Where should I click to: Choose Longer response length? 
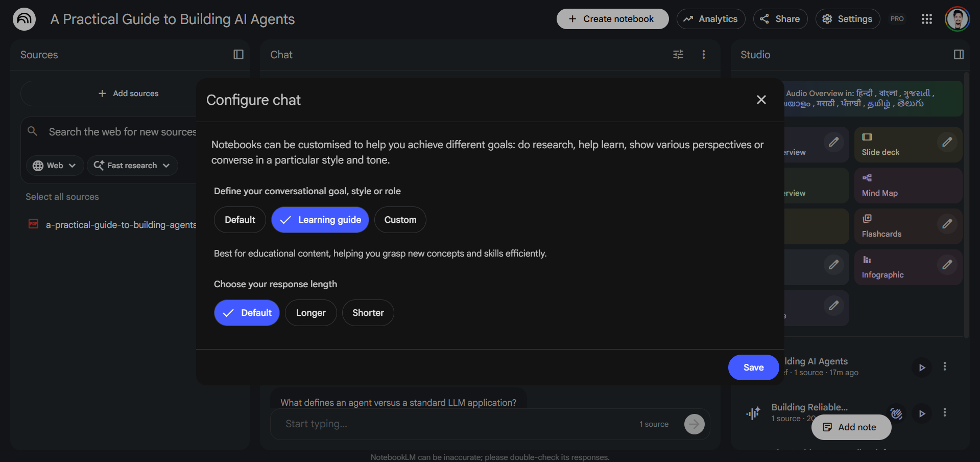(310, 312)
